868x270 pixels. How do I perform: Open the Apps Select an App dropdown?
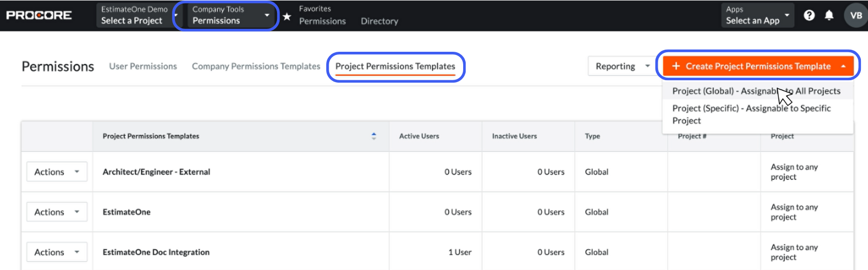757,15
